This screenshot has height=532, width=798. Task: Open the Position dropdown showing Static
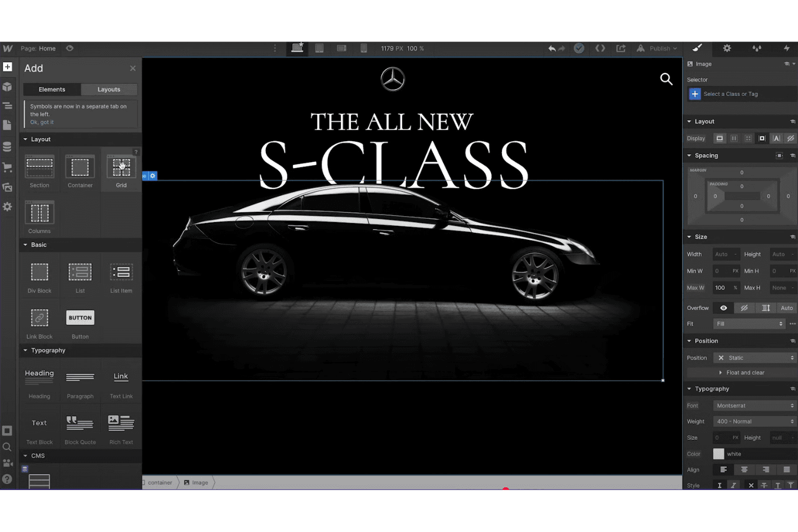pyautogui.click(x=755, y=358)
